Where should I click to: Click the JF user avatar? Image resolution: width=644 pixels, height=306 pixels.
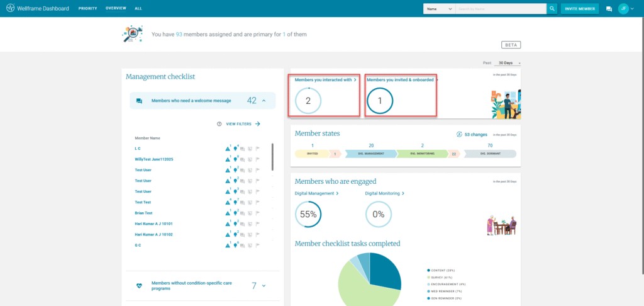pyautogui.click(x=623, y=8)
